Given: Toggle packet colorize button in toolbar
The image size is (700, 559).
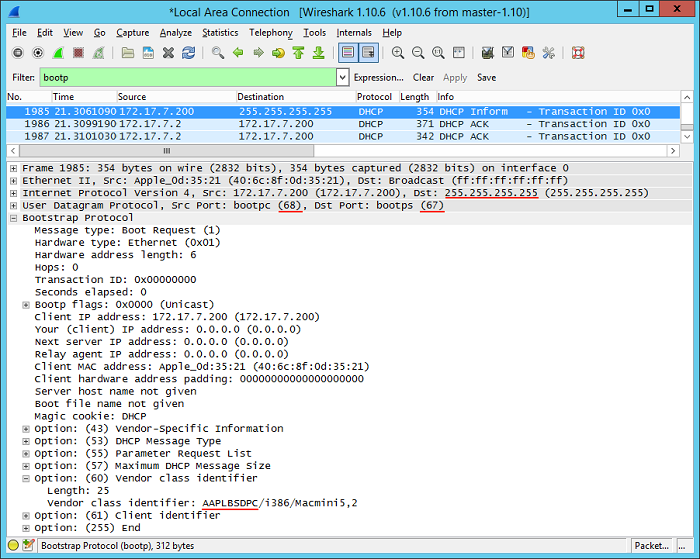Looking at the screenshot, I should tap(347, 53).
